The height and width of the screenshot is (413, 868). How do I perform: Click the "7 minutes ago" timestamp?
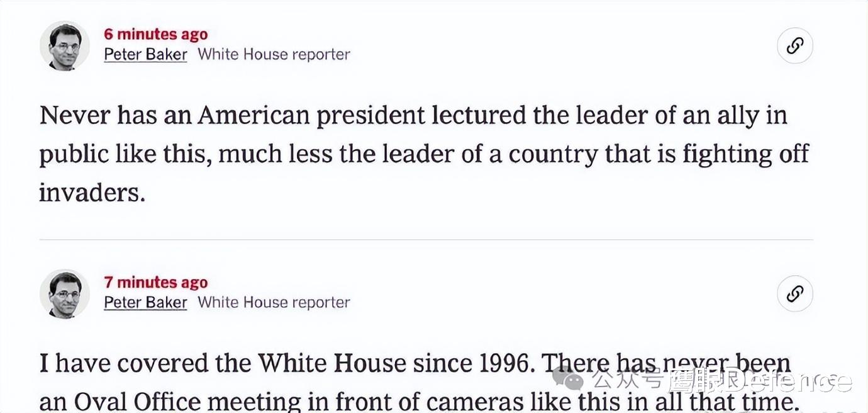(155, 283)
